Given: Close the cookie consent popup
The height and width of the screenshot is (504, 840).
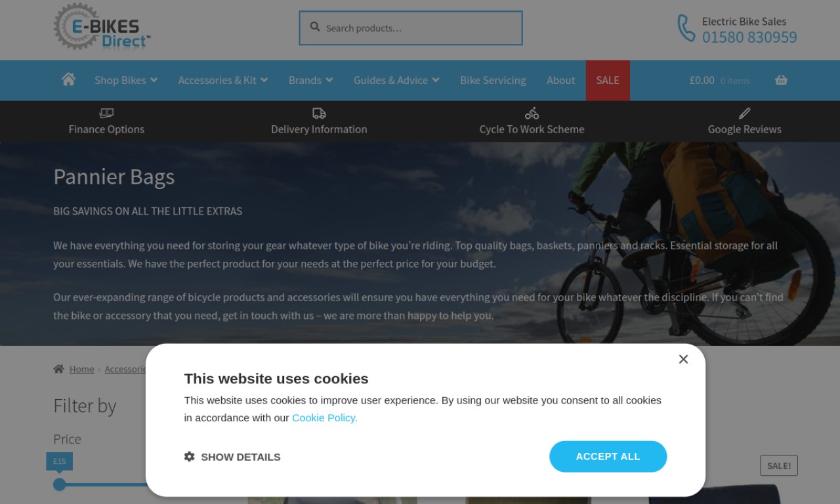Looking at the screenshot, I should tap(683, 359).
